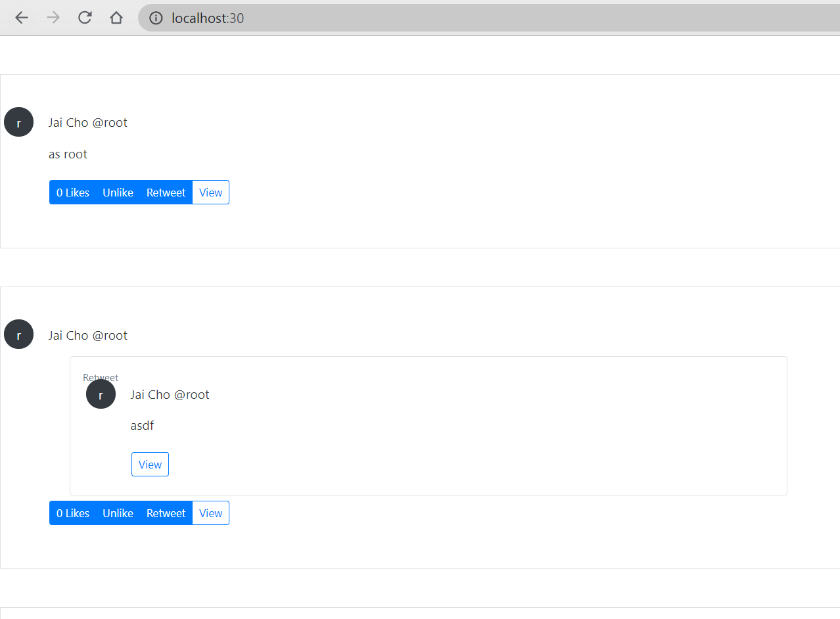Retweet the post containing 'asdf'
Image resolution: width=840 pixels, height=619 pixels.
pos(166,513)
